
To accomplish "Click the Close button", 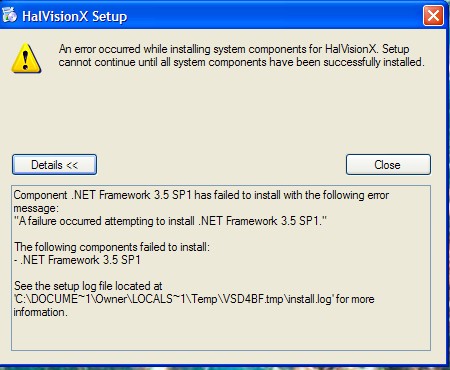I will (388, 165).
